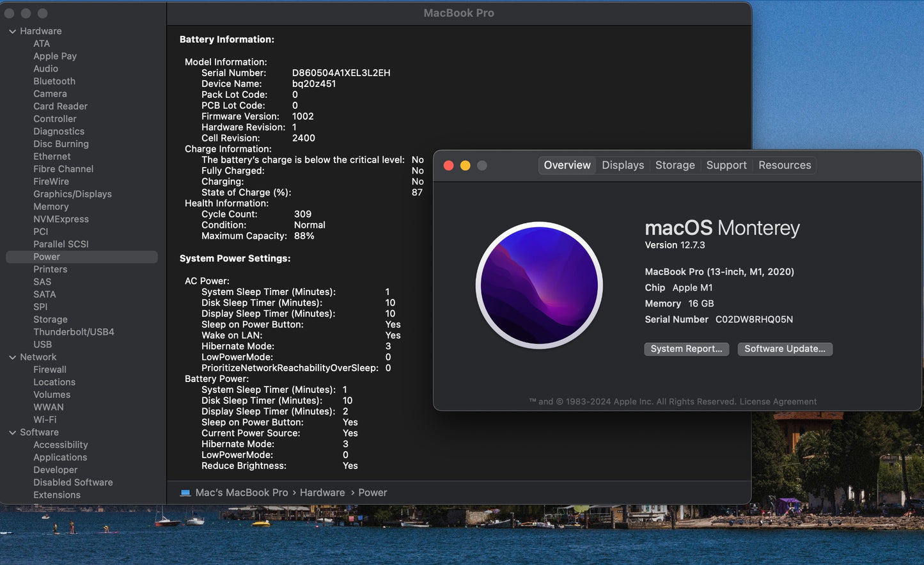Collapse the Hardware section in sidebar
Screen dimensions: 924x565
pos(12,31)
